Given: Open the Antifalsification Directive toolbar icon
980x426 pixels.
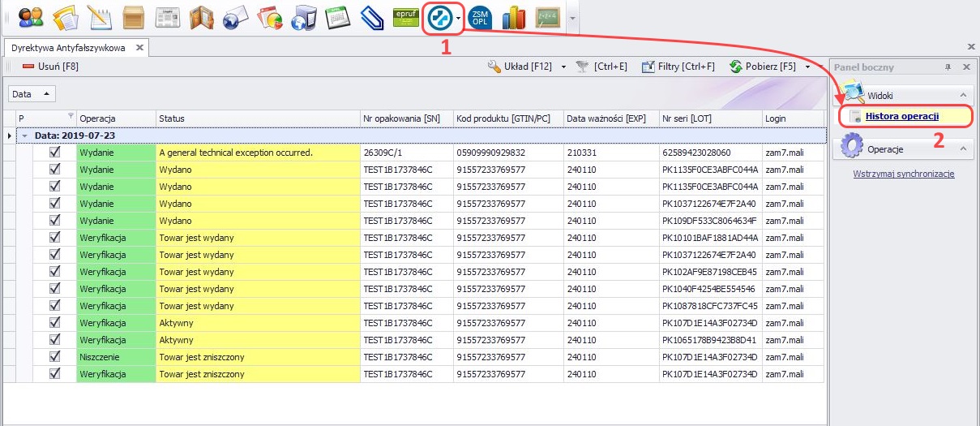Looking at the screenshot, I should 439,17.
